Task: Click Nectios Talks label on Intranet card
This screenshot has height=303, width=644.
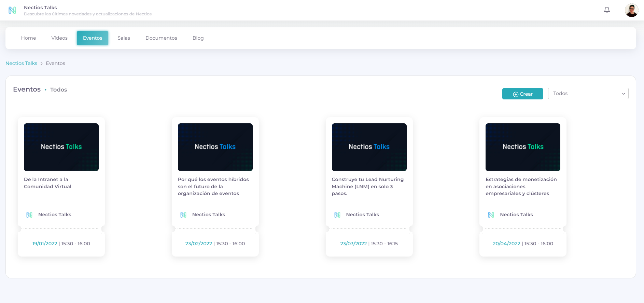Action: click(55, 215)
